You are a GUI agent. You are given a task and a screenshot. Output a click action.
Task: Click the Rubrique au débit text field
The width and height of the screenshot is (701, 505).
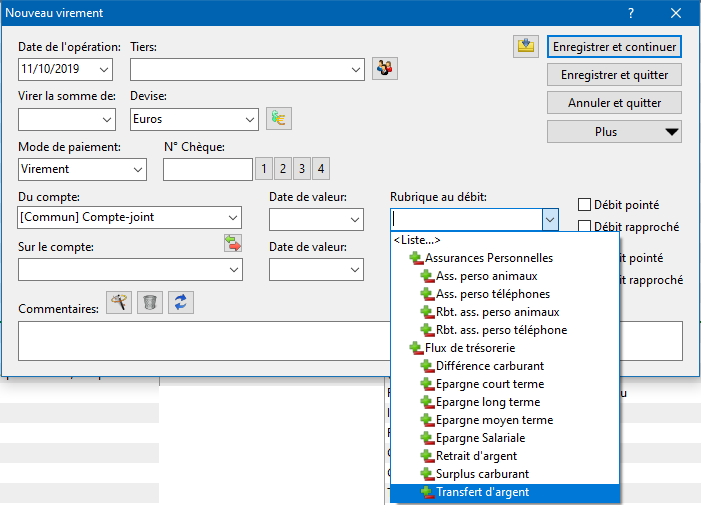coord(466,219)
